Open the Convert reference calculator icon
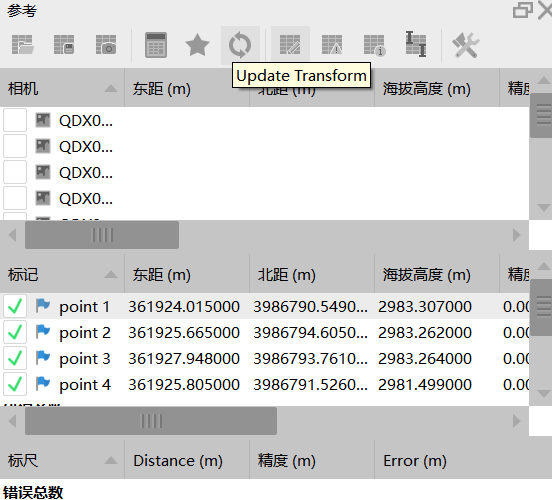The height and width of the screenshot is (500, 552). 156,45
